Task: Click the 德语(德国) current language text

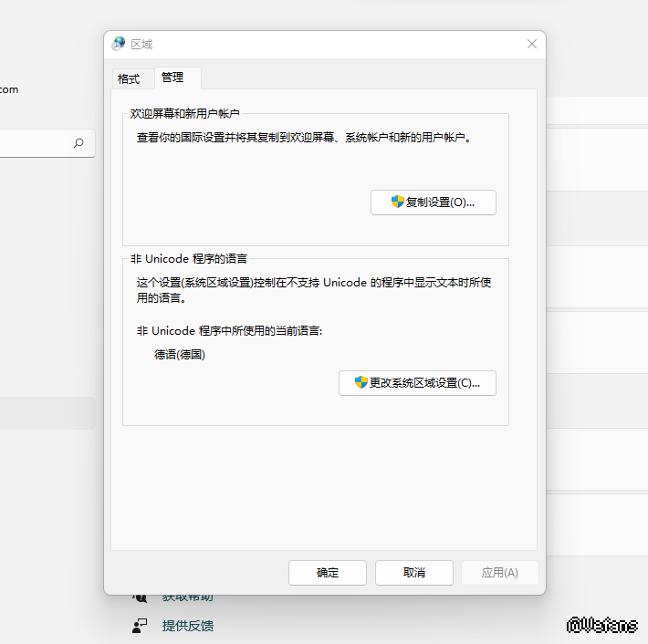Action: coord(180,355)
